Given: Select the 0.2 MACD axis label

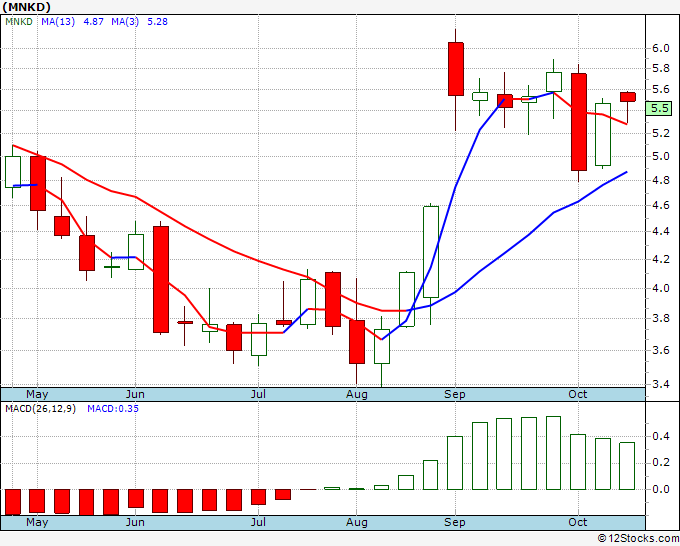Looking at the screenshot, I should coord(661,463).
